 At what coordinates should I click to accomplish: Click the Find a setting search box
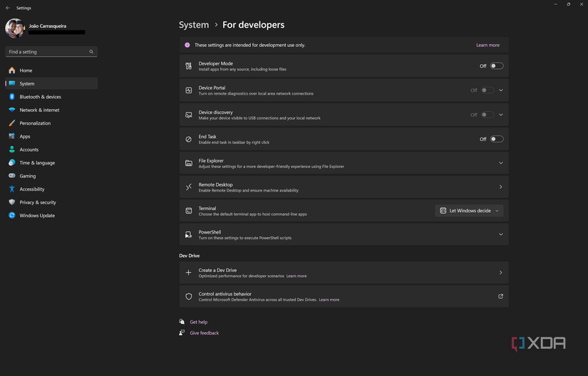pos(46,52)
